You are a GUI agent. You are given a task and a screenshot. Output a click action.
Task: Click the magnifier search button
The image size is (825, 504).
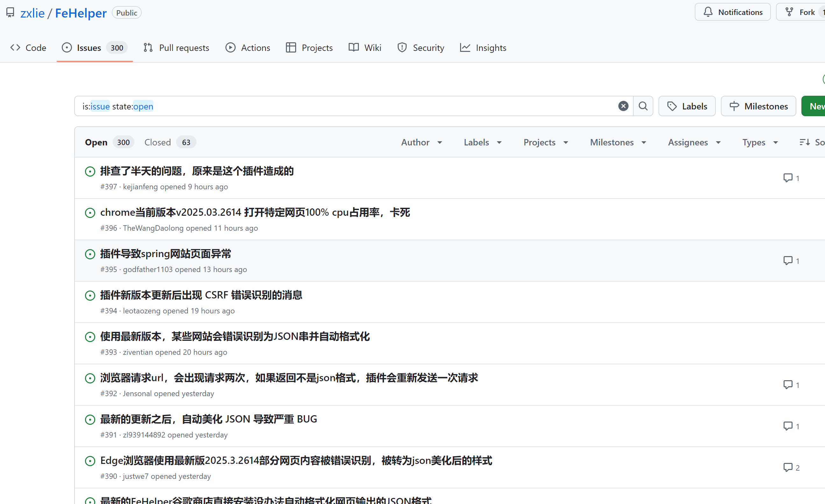pyautogui.click(x=643, y=106)
